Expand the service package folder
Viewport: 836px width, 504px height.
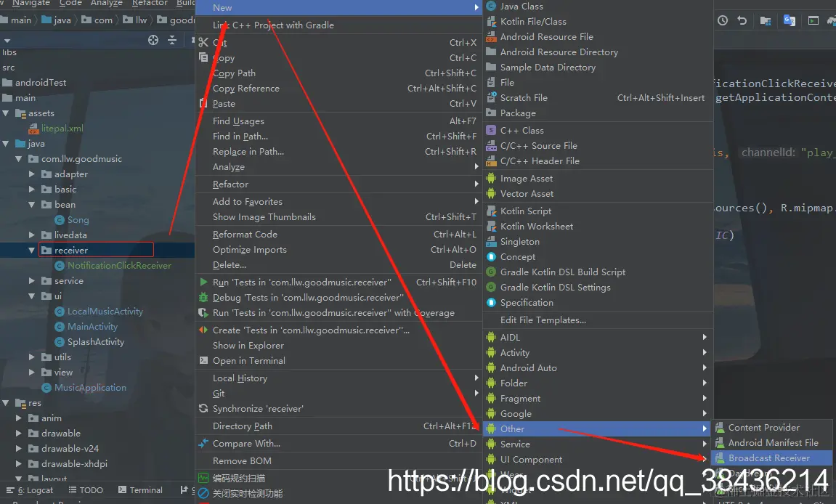tap(31, 280)
